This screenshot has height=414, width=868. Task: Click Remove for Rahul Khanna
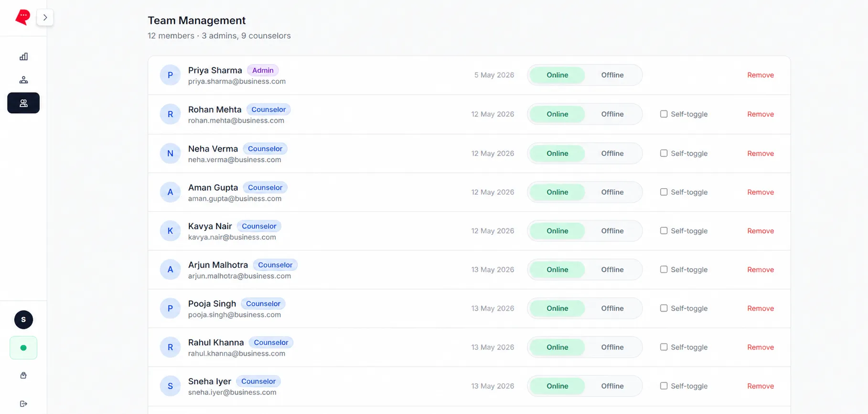[x=761, y=347]
